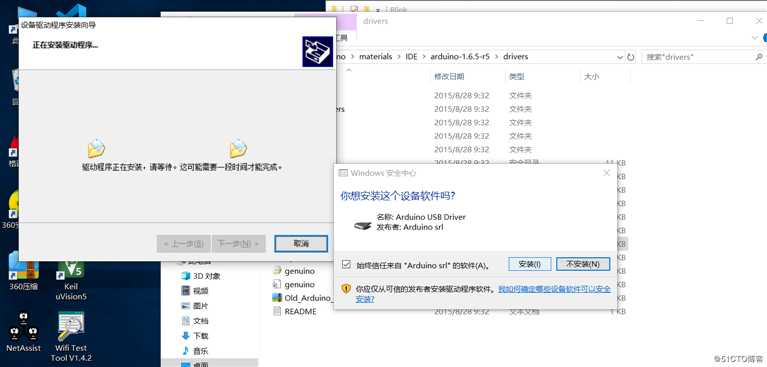Expand the Explorer ribbon chevron

pos(754,38)
